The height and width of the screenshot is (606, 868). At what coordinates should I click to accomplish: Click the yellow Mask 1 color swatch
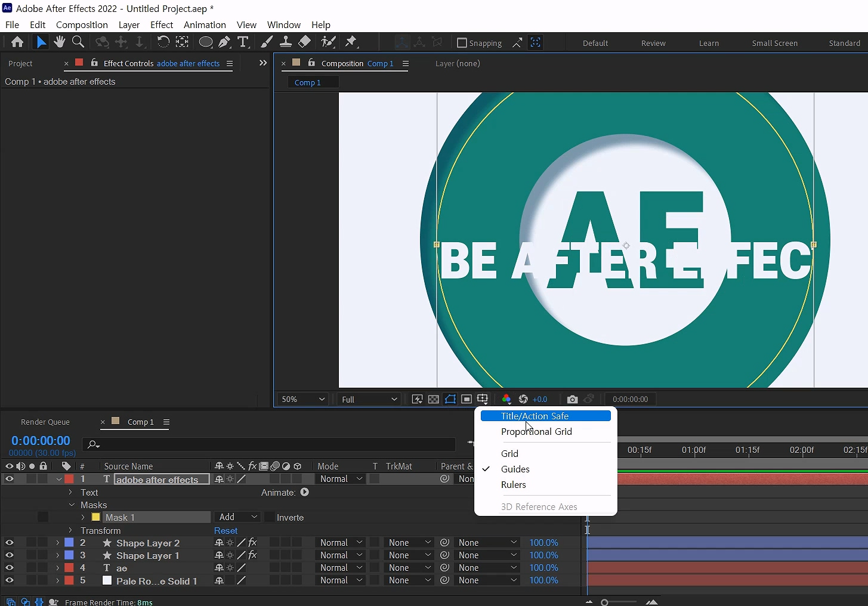95,517
